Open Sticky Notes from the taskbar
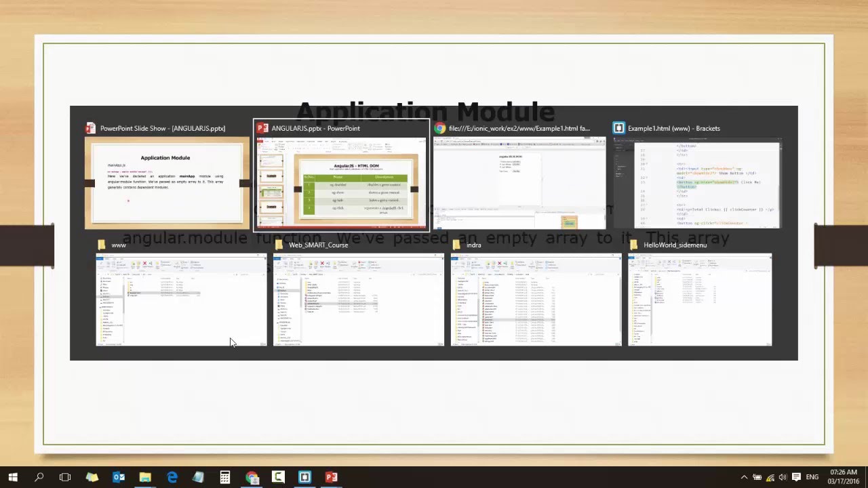868x488 pixels. (x=92, y=477)
